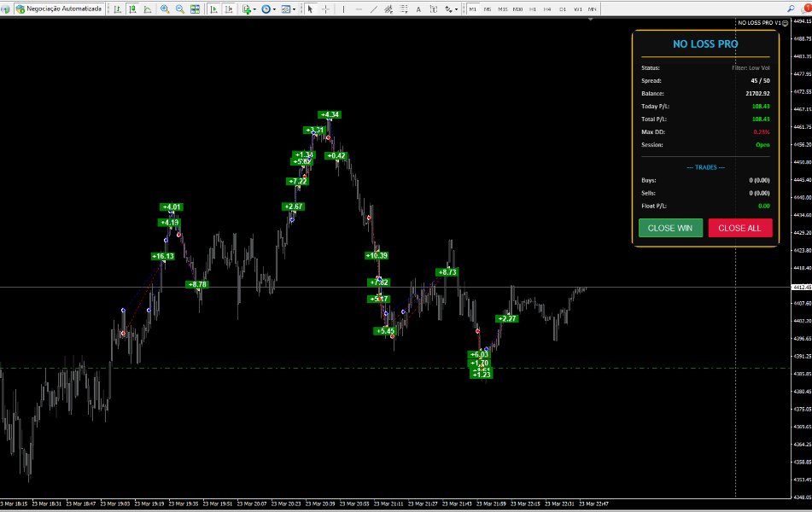This screenshot has height=512, width=812.
Task: Select the text tool (A)
Action: pyautogui.click(x=418, y=9)
